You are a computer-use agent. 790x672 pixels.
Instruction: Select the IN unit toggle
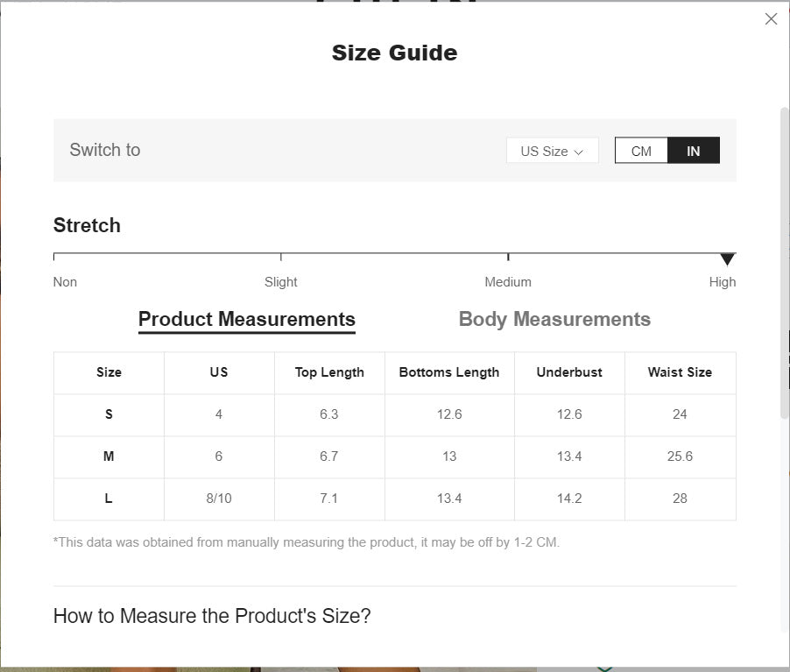[x=693, y=151]
